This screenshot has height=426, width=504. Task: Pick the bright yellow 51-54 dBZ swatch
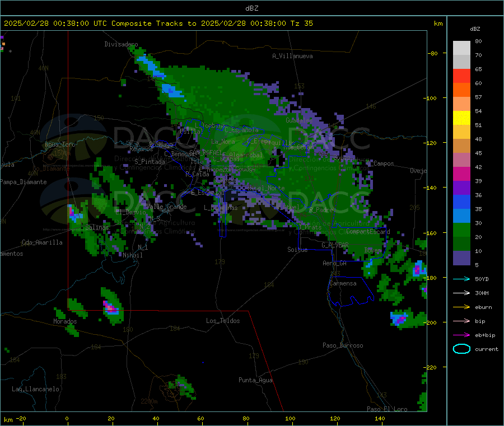pyautogui.click(x=461, y=118)
